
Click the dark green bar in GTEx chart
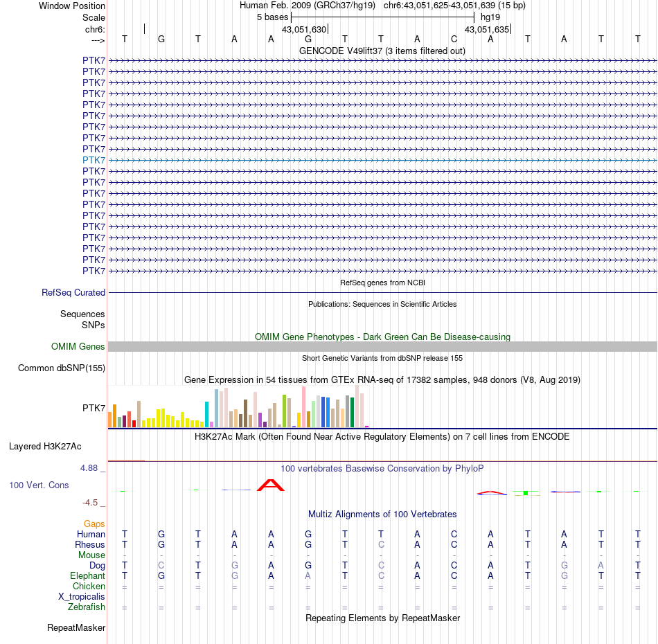tap(352, 413)
